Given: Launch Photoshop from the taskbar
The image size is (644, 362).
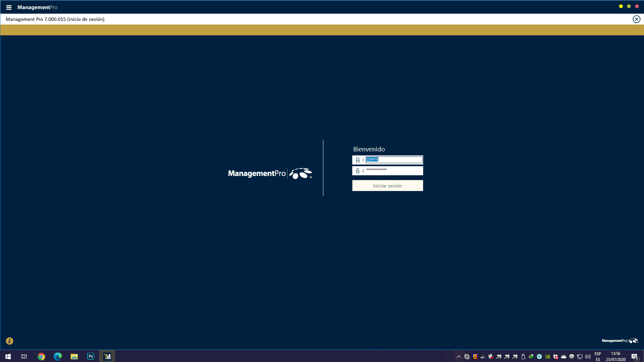Looking at the screenshot, I should (x=91, y=356).
